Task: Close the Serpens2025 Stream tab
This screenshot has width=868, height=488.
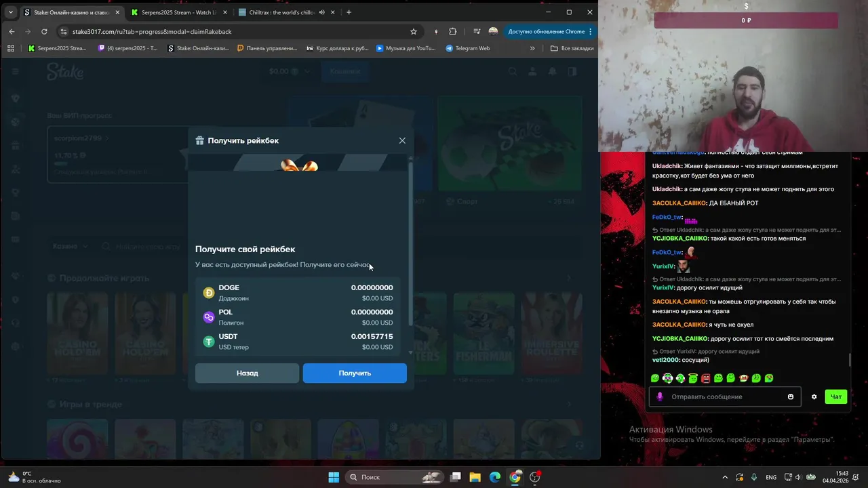Action: [x=224, y=12]
